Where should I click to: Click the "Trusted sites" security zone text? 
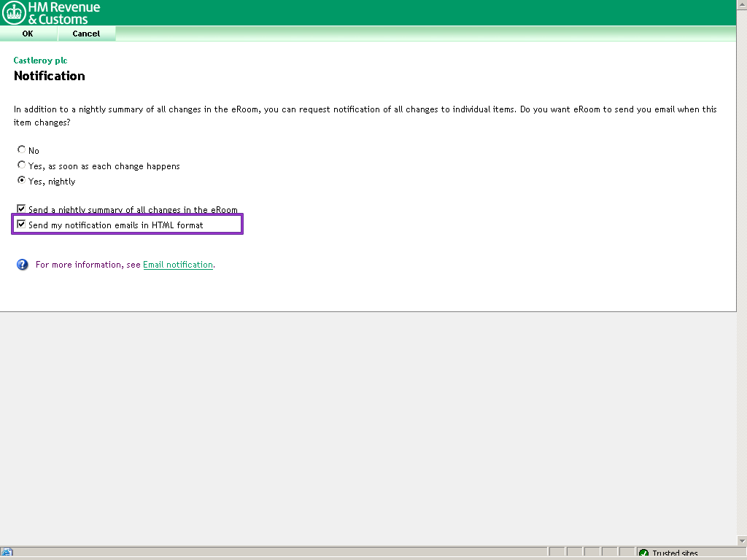pyautogui.click(x=675, y=553)
